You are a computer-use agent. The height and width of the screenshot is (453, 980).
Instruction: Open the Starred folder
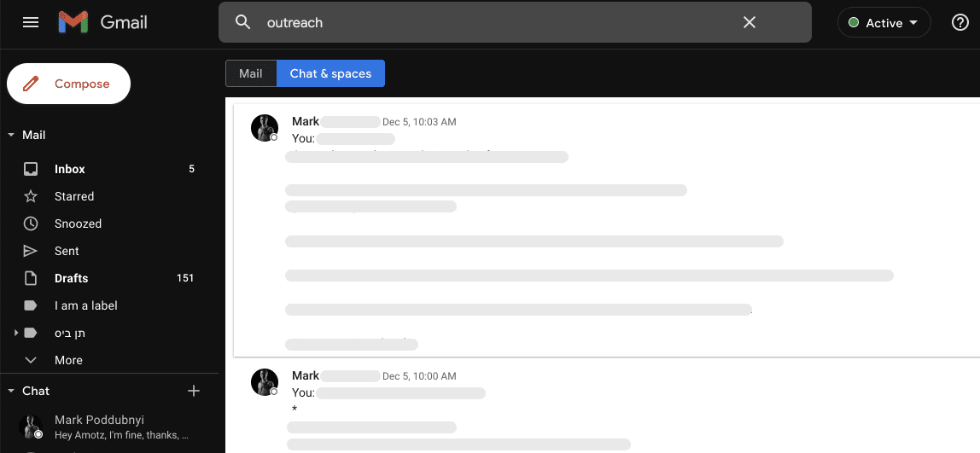74,196
